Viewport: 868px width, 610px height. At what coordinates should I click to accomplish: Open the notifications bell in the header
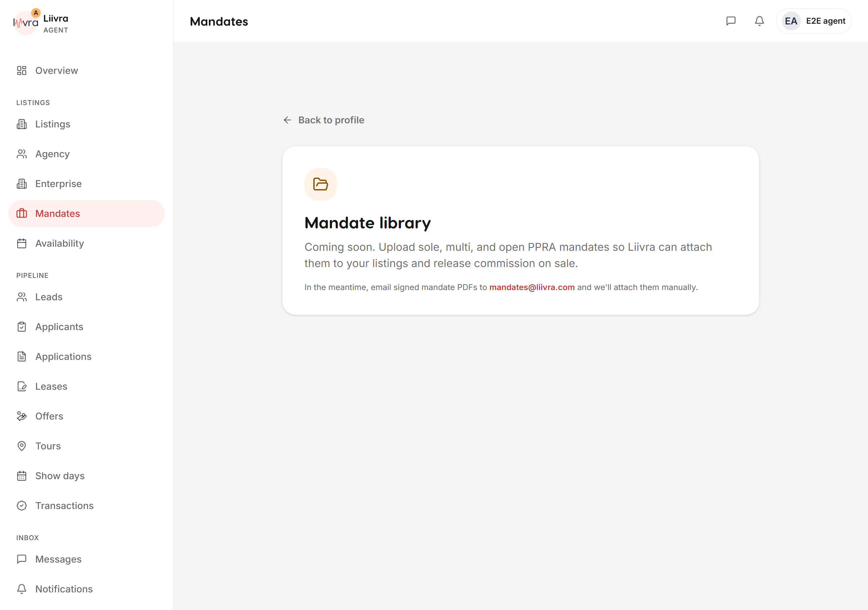tap(759, 21)
